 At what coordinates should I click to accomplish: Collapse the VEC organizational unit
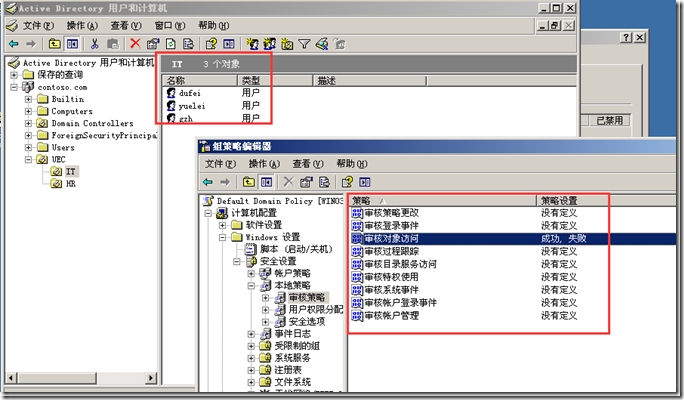pyautogui.click(x=28, y=160)
